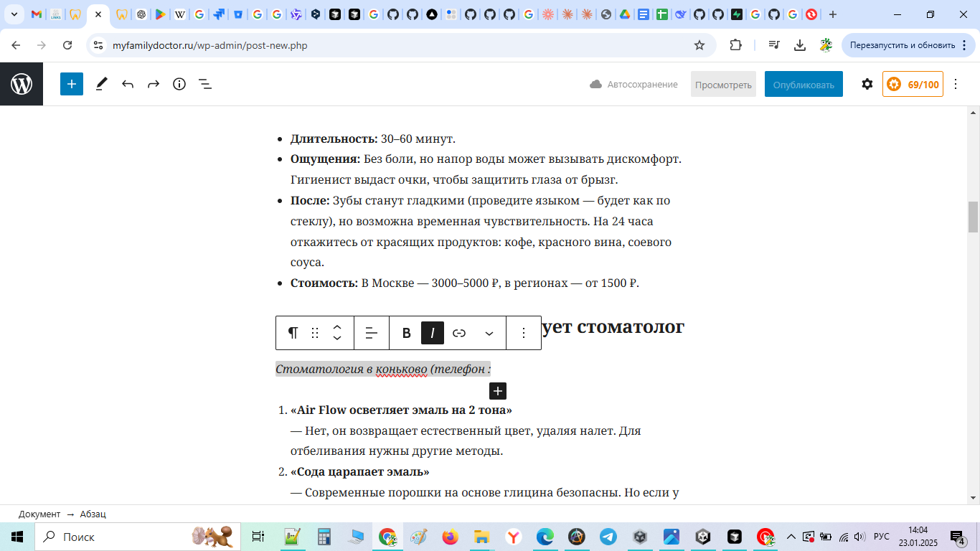
Task: Toggle bold formatting on selected text
Action: point(406,333)
